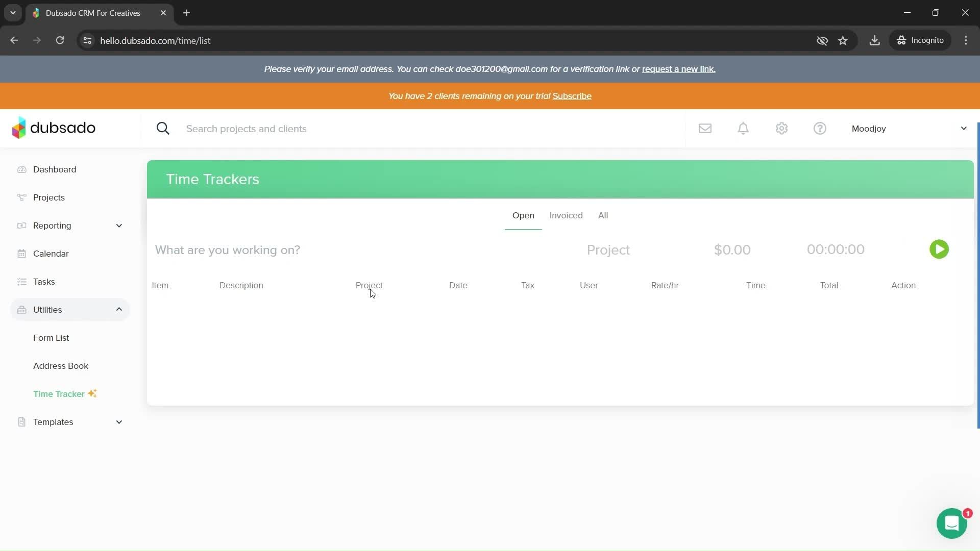
Task: Expand the Reporting menu chevron
Action: point(119,226)
